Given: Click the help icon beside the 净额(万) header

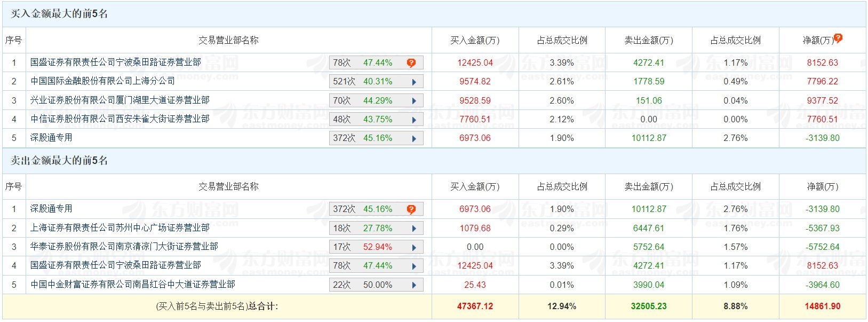Looking at the screenshot, I should pyautogui.click(x=838, y=38).
